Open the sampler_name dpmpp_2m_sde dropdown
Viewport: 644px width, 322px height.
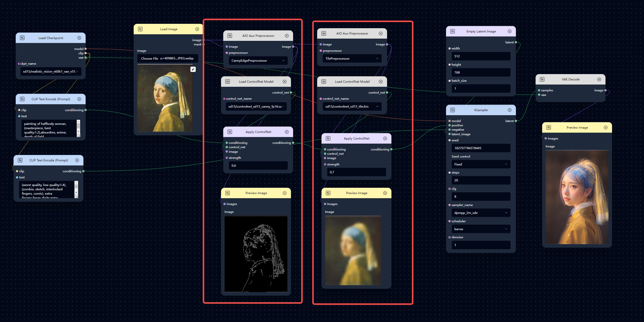481,213
